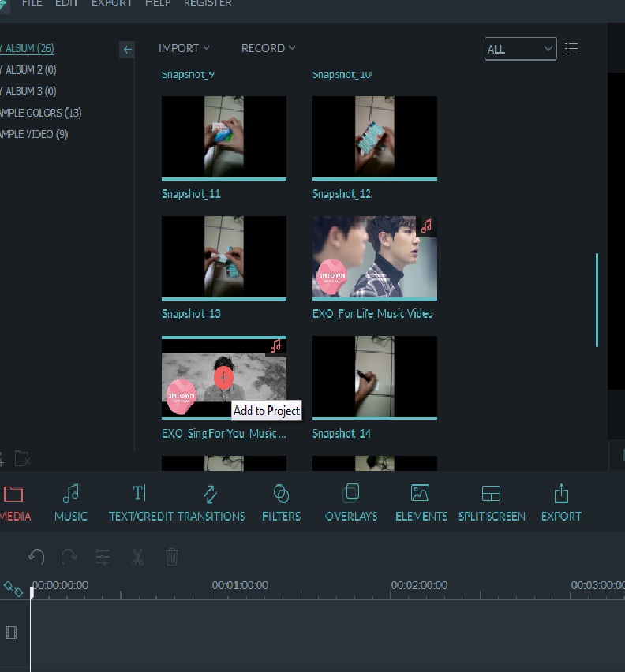Click the video track film icon
Screen dimensions: 625x672
pyautogui.click(x=12, y=633)
